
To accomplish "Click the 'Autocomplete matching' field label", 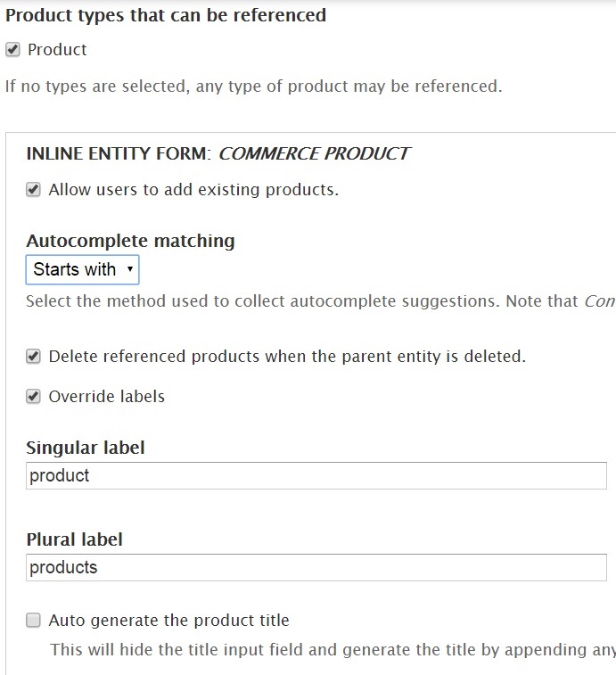I will (130, 241).
